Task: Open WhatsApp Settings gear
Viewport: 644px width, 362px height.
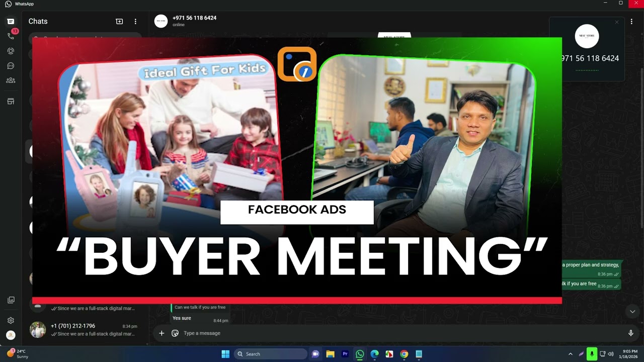Action: click(11, 320)
